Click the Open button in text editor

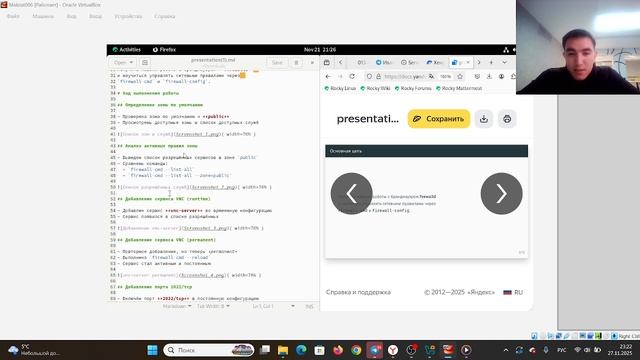[x=120, y=62]
